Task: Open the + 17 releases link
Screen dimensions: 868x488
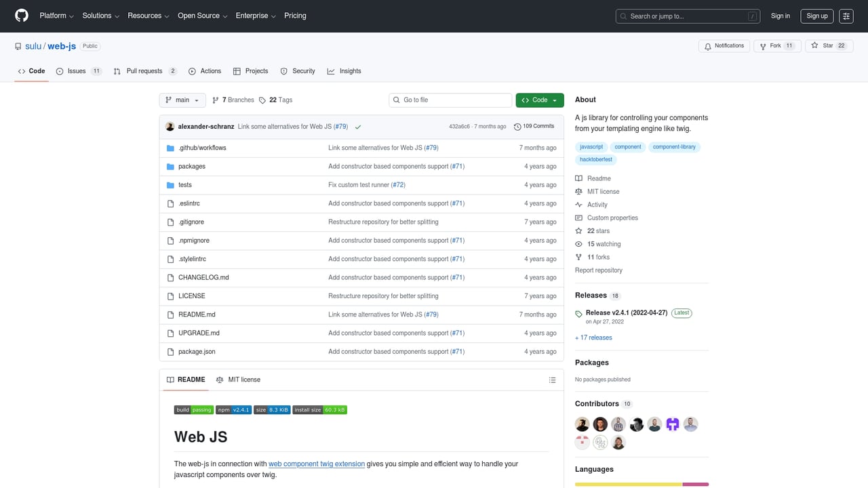Action: [x=593, y=338]
